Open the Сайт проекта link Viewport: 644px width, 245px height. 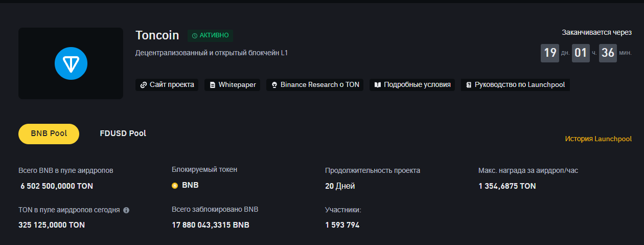click(167, 85)
